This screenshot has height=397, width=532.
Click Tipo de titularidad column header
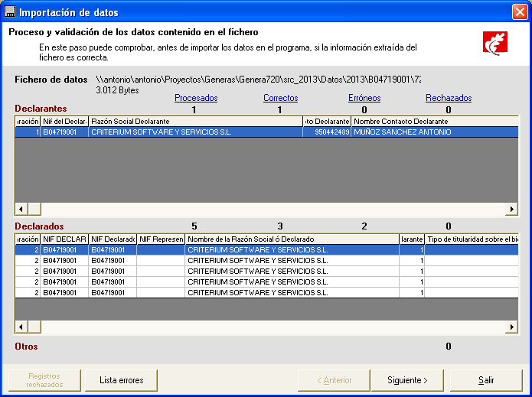tap(472, 239)
